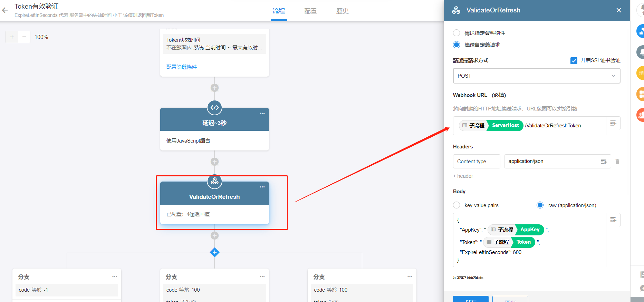Toggle the 开启SSL证书验证 checkbox
Screen dimensions: 644x302
tap(574, 61)
